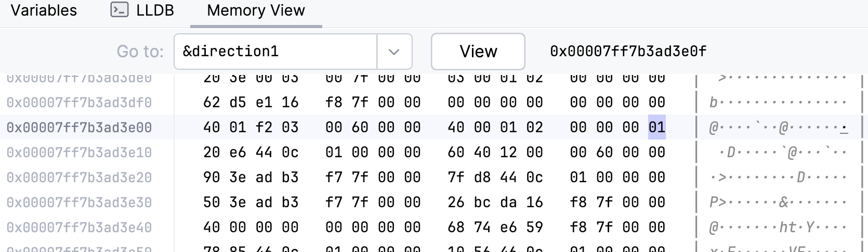Click byte 90 in row 3e20
Screen dimensions: 868x252
(x=212, y=177)
